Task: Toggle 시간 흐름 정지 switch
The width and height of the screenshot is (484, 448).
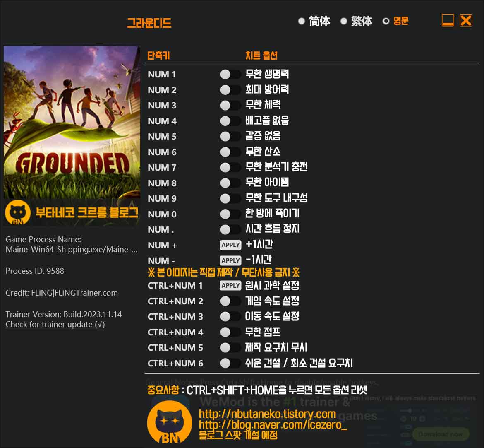Action: point(230,229)
